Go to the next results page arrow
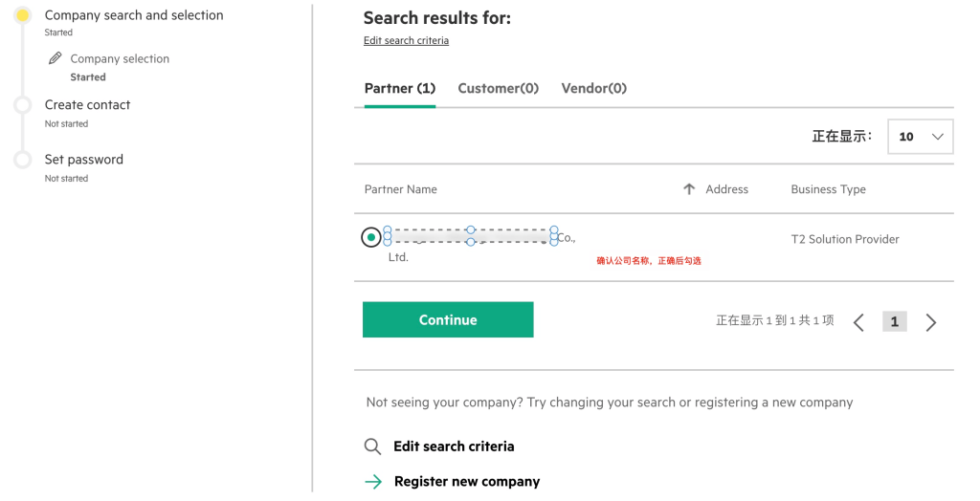This screenshot has height=501, width=980. pos(930,322)
